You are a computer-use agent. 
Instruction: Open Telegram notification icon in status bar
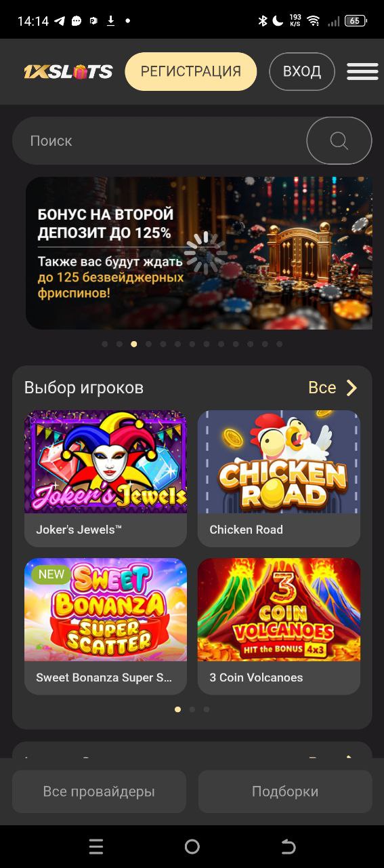(x=60, y=21)
